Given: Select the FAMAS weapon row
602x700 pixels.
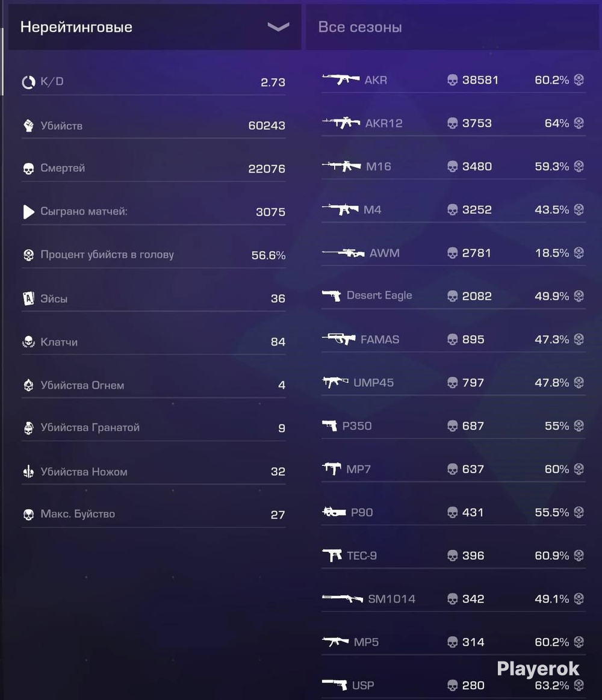Looking at the screenshot, I should pos(453,339).
